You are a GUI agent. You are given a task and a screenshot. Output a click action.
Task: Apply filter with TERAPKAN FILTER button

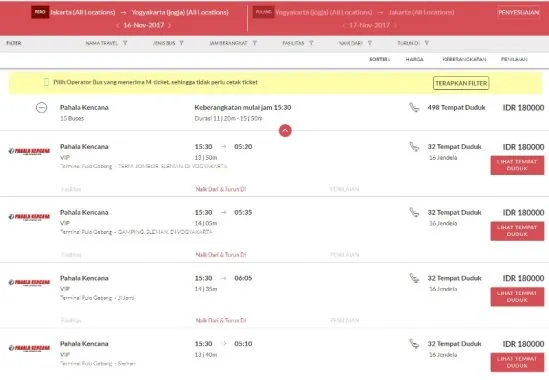(x=461, y=83)
